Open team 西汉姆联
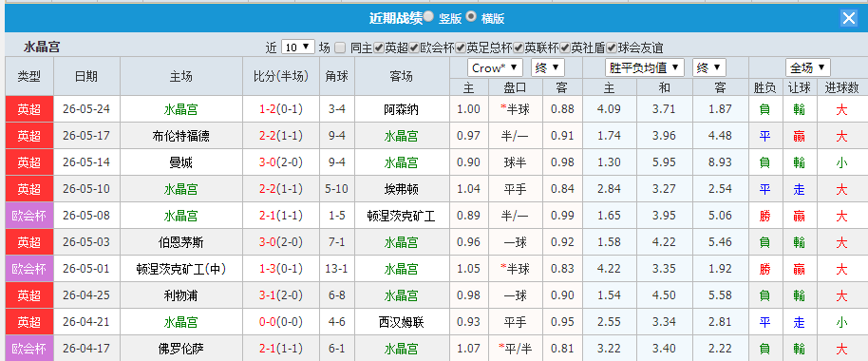The height and width of the screenshot is (361, 868). (x=402, y=322)
